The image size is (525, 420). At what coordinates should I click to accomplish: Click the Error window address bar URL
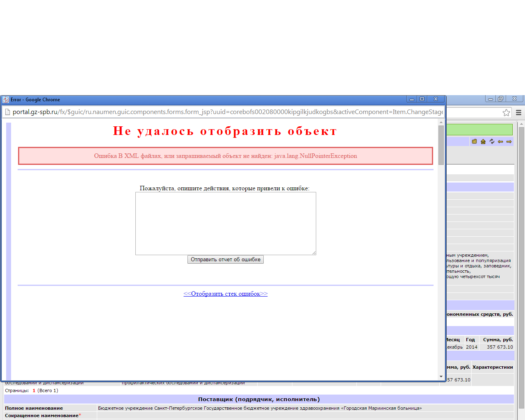click(228, 112)
